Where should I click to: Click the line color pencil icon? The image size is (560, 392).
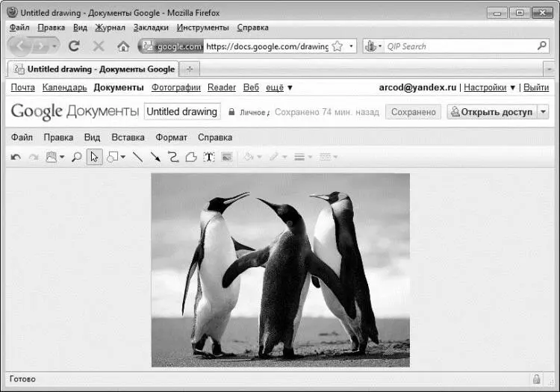click(x=274, y=157)
